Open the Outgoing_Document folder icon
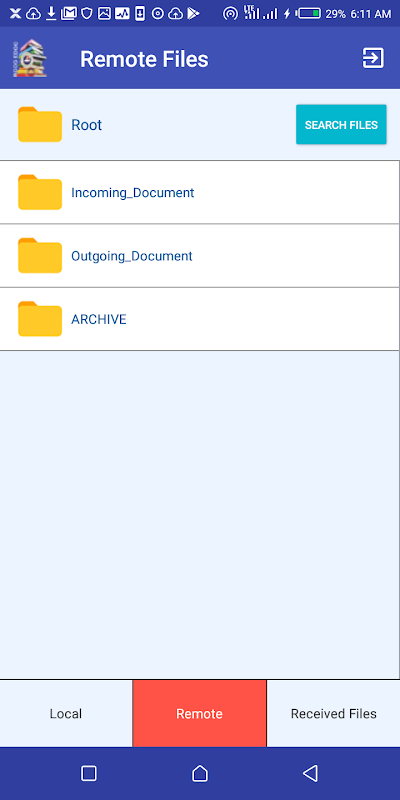The width and height of the screenshot is (400, 800). pos(40,256)
